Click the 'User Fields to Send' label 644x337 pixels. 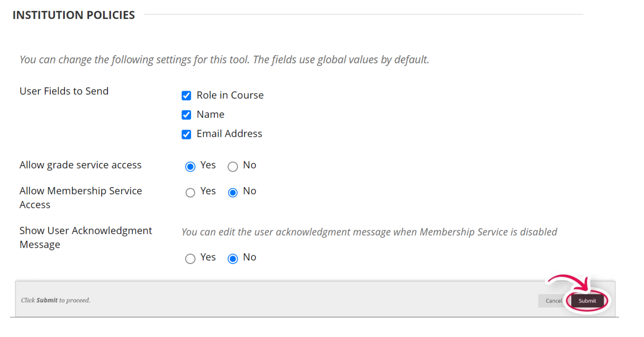[64, 91]
